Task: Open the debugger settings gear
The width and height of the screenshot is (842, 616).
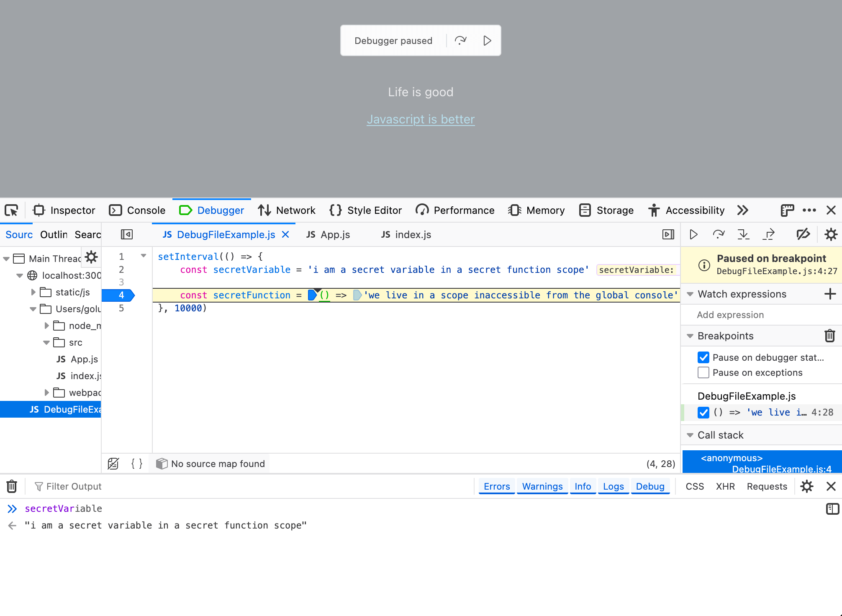Action: pyautogui.click(x=831, y=234)
